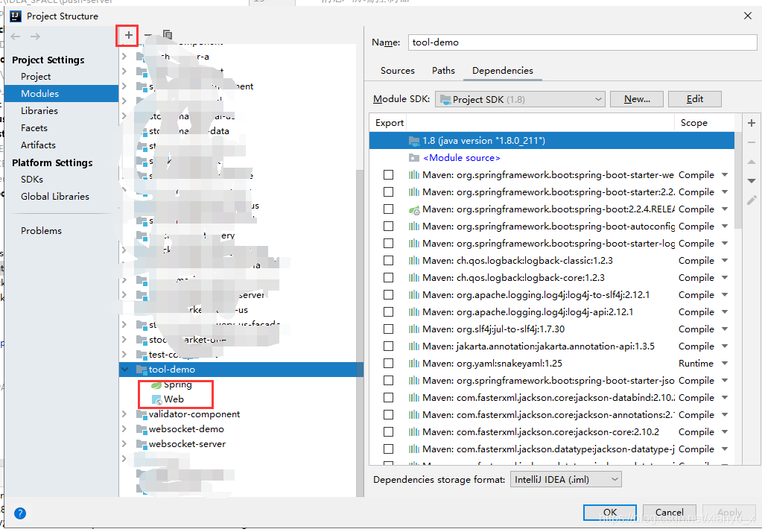Click the module tree vertical scrollbar
The image size is (762, 532).
360,333
